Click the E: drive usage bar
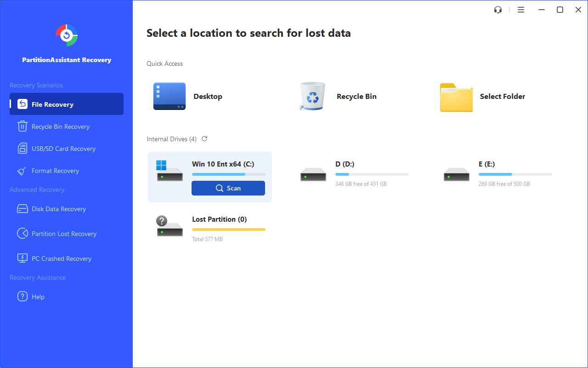588x368 pixels. tap(515, 174)
